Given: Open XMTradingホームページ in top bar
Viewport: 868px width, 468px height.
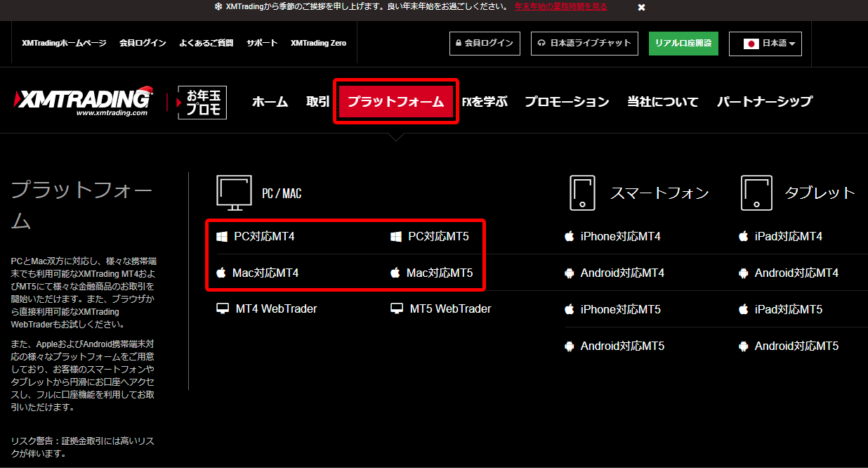Looking at the screenshot, I should click(x=64, y=43).
